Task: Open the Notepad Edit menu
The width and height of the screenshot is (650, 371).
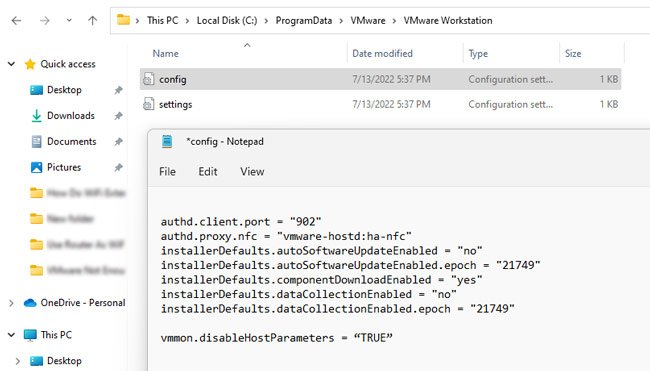Action: pos(208,172)
